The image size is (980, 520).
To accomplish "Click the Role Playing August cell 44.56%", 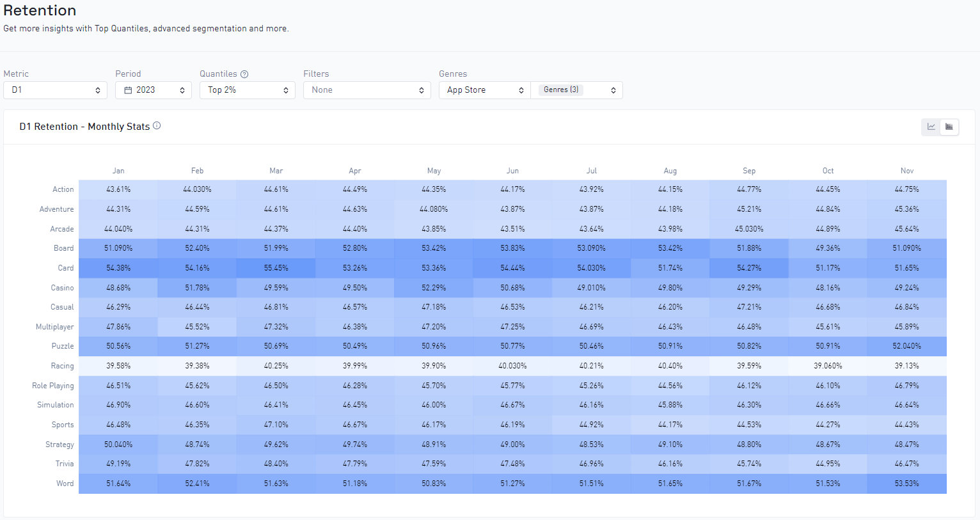I will click(x=670, y=386).
